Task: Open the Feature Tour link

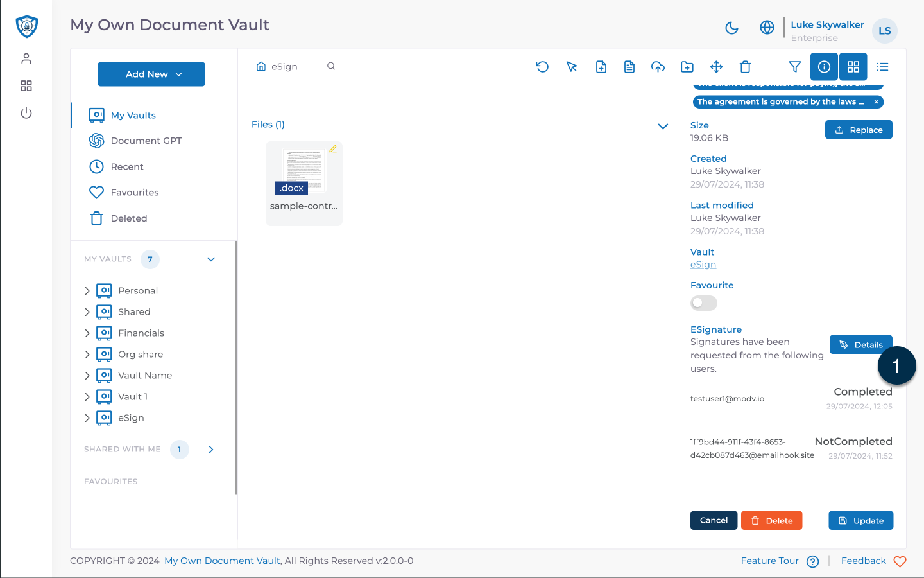Action: tap(770, 561)
